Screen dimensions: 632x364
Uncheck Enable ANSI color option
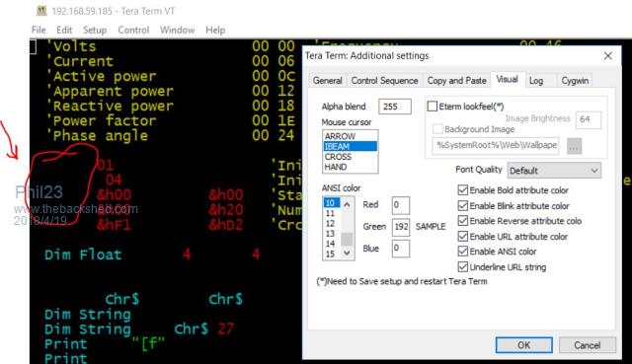(463, 252)
